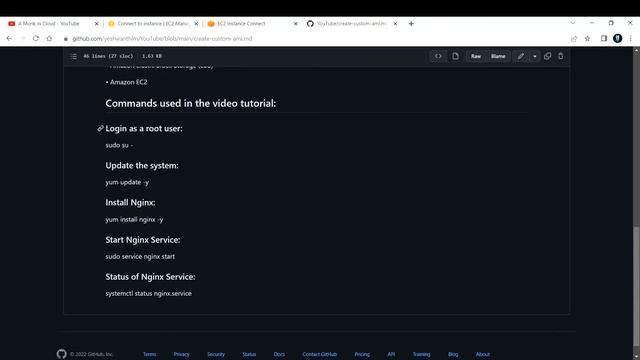Open the Raw file view
This screenshot has width=640, height=360.
pos(476,56)
